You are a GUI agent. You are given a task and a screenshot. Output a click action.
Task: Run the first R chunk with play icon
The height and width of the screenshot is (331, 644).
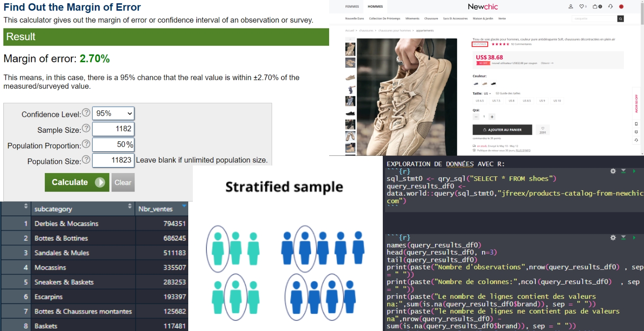tap(634, 171)
